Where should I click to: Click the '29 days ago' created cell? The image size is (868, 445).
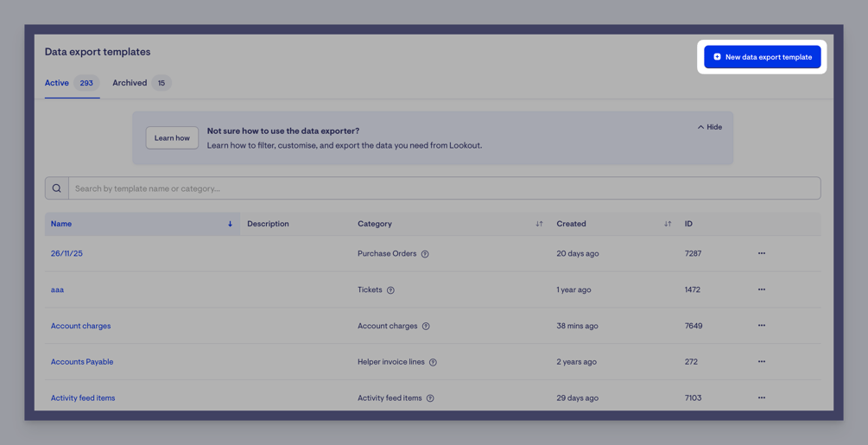tap(578, 398)
